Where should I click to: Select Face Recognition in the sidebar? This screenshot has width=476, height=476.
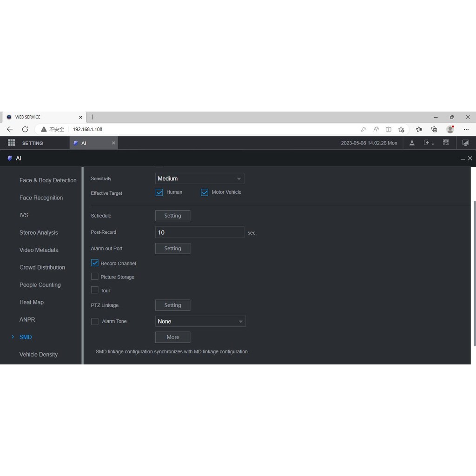pos(41,198)
